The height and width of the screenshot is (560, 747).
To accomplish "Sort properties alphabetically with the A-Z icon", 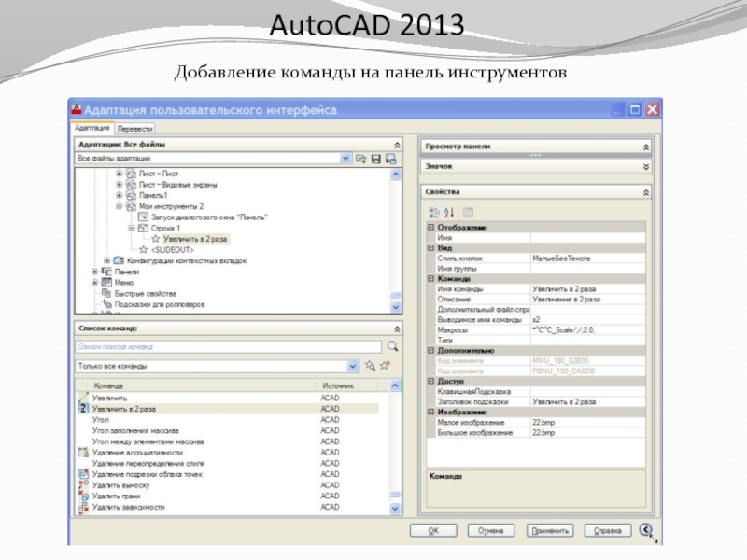I will 447,212.
